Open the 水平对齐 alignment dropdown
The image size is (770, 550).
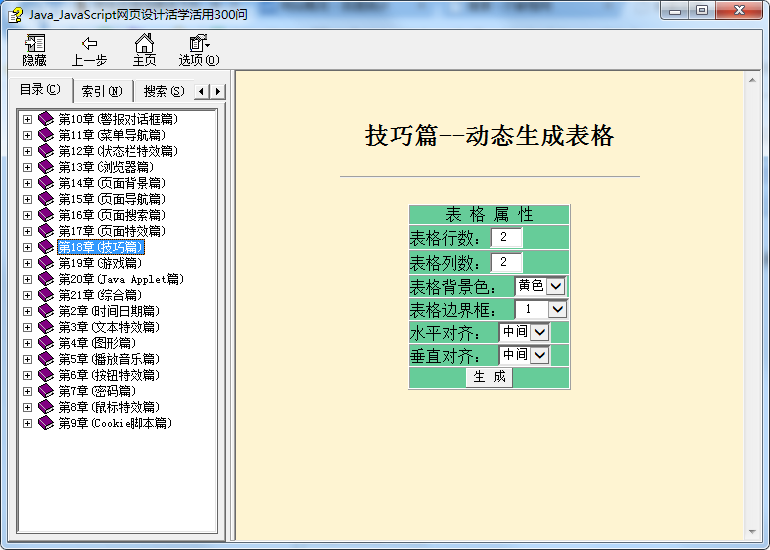540,332
